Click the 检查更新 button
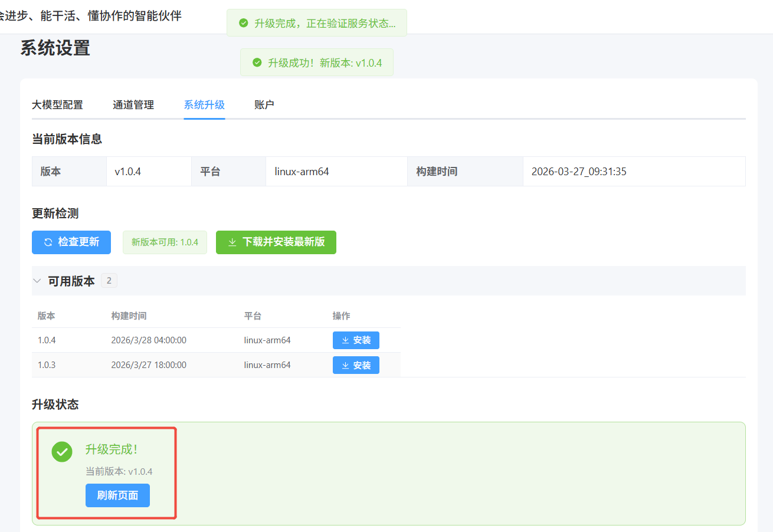 [x=71, y=242]
